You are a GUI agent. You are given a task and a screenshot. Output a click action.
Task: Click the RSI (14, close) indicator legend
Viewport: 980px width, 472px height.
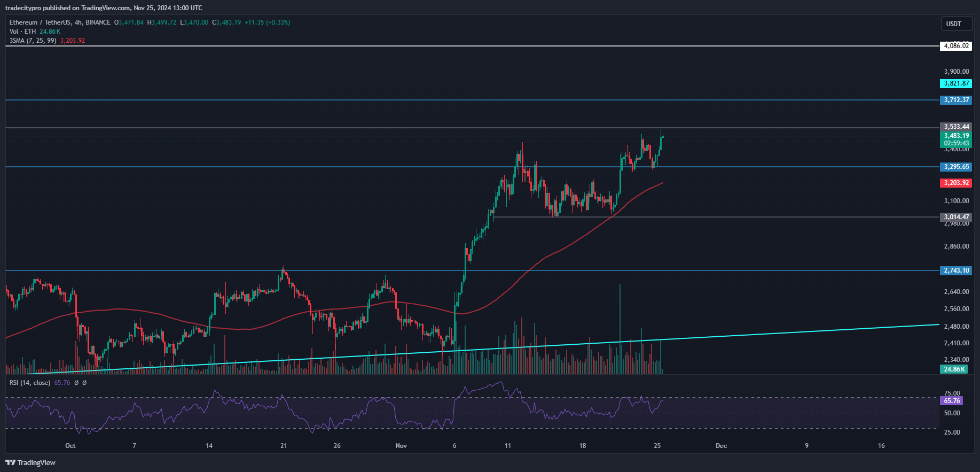[x=30, y=383]
